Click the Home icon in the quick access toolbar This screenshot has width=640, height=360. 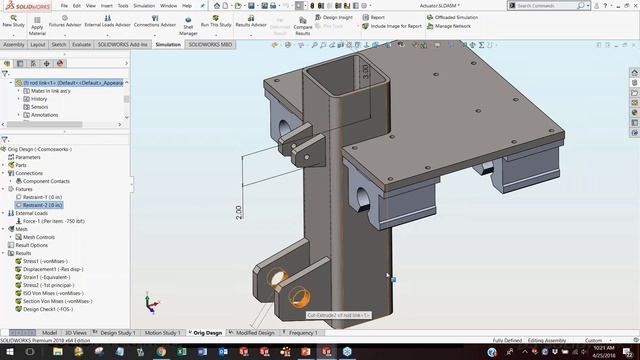coord(217,6)
